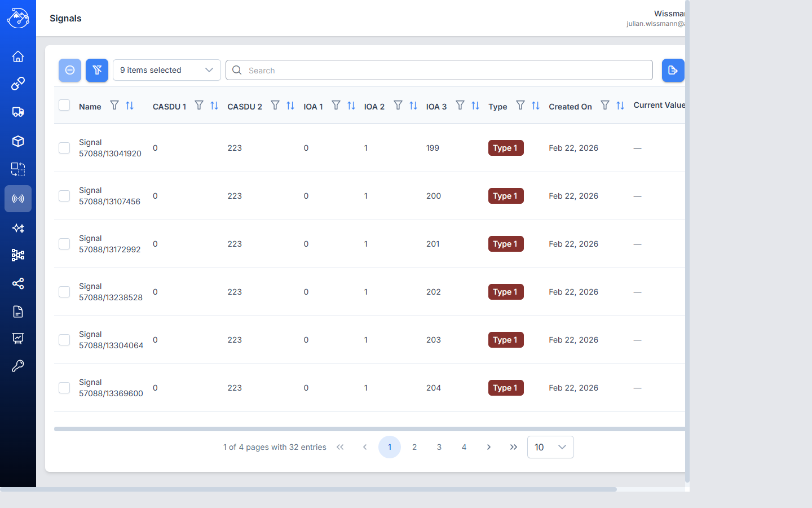Click the Search input field
The width and height of the screenshot is (812, 508).
click(439, 70)
